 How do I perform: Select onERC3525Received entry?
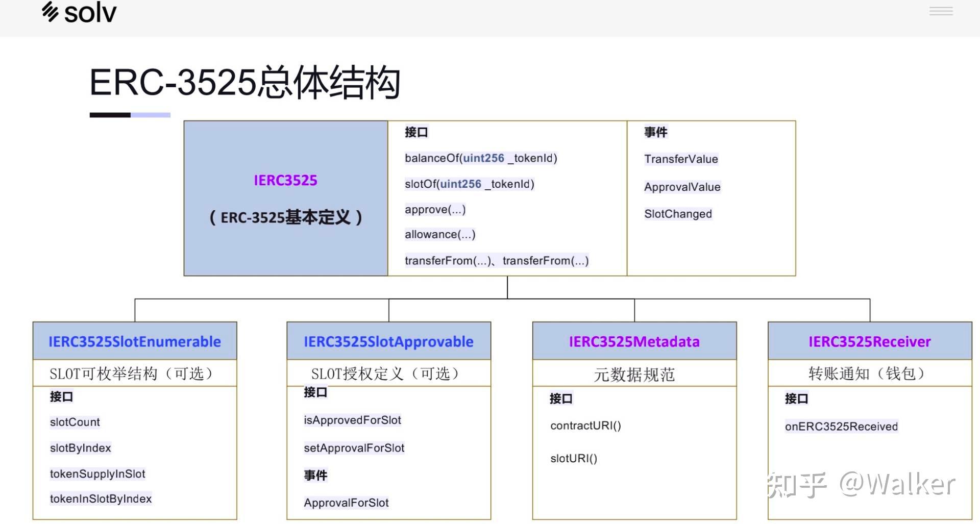(x=841, y=427)
